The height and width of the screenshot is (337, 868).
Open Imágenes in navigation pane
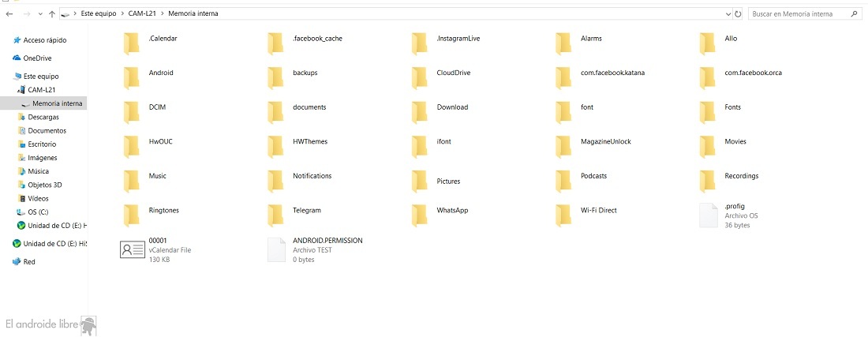(x=38, y=158)
